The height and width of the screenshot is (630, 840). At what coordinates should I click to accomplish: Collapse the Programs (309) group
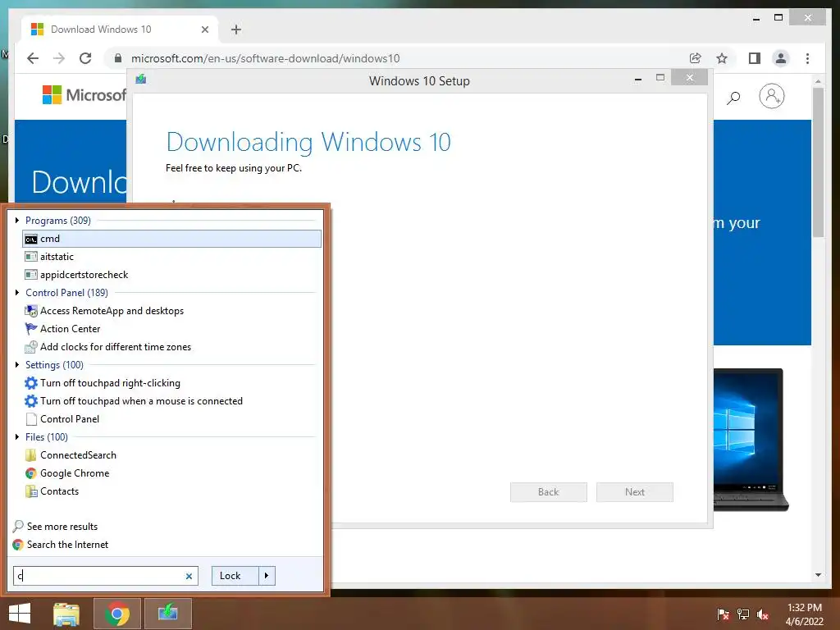coord(17,220)
